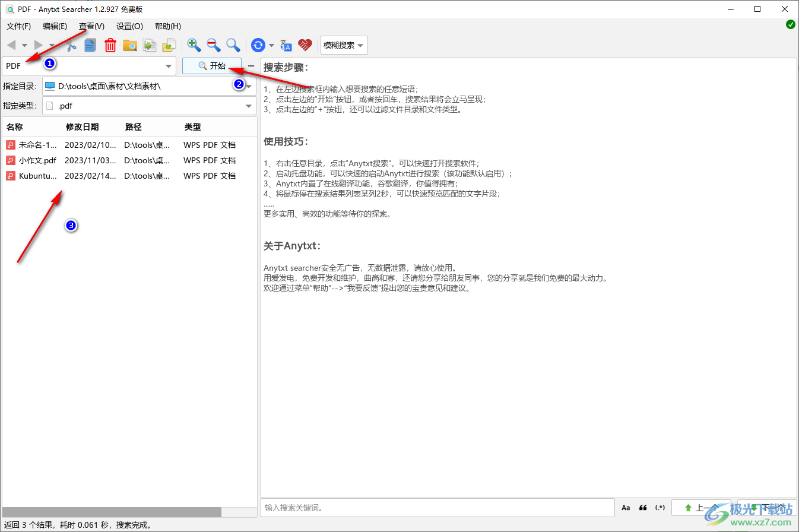Click the blank file icon in type field
This screenshot has height=532, width=799.
tap(50, 106)
